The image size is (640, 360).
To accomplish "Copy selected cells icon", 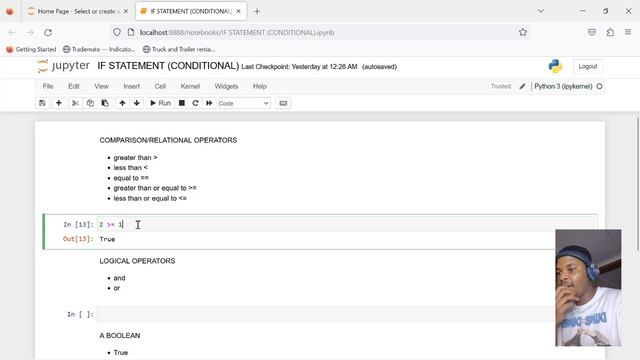I will pos(90,103).
